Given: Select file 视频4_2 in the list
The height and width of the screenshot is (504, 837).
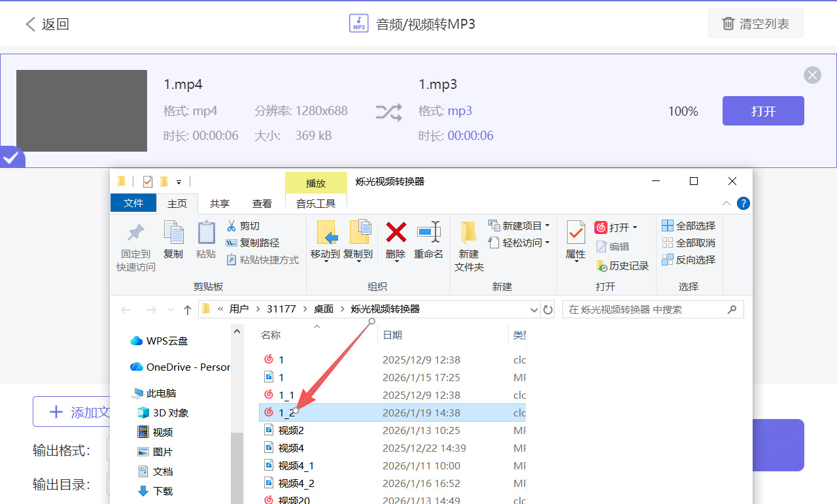Looking at the screenshot, I should pos(392,483).
